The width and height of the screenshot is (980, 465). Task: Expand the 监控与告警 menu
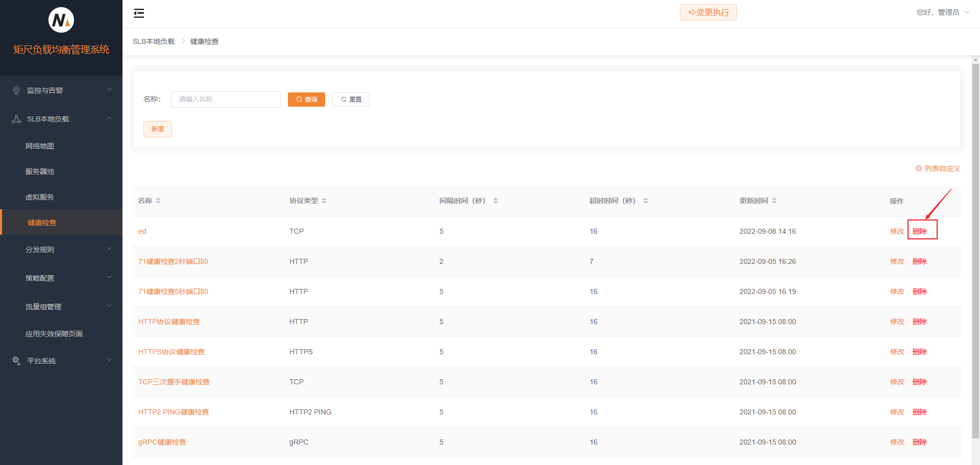coord(61,90)
